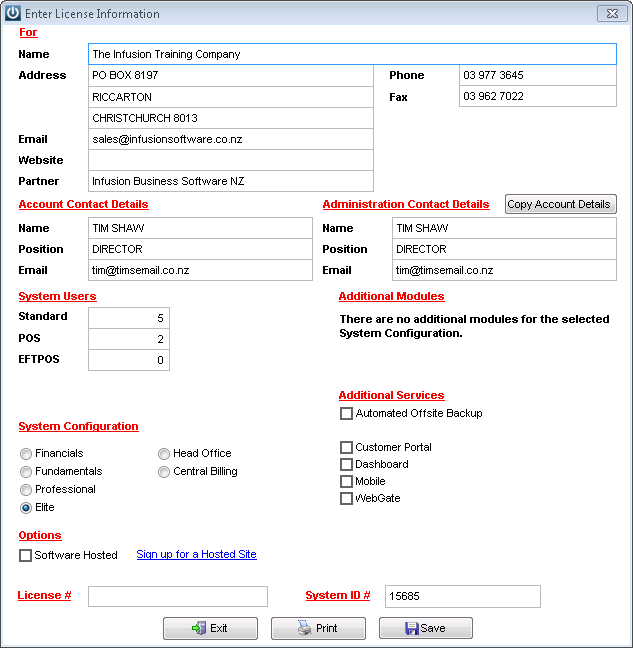Click the System Users heading
The width and height of the screenshot is (633, 648).
pyautogui.click(x=57, y=296)
